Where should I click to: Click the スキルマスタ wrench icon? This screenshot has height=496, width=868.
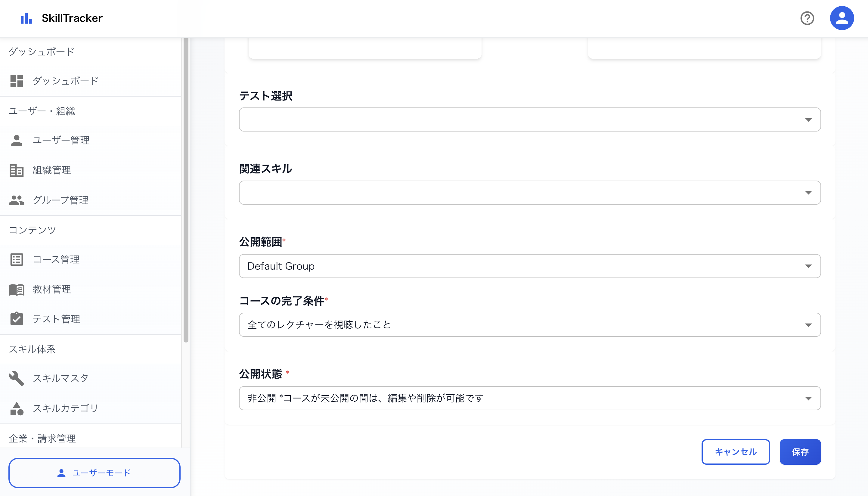[x=16, y=378]
